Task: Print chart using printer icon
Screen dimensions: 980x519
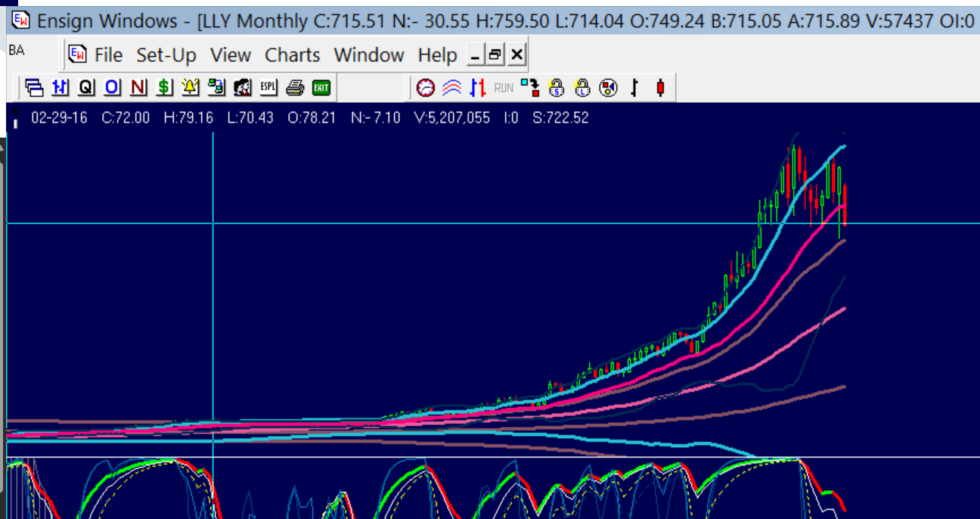Action: [295, 88]
